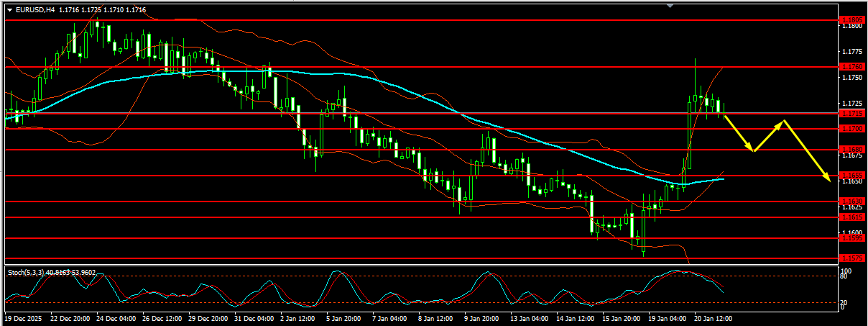Click the 1.1750 value on price scale

pyautogui.click(x=852, y=77)
